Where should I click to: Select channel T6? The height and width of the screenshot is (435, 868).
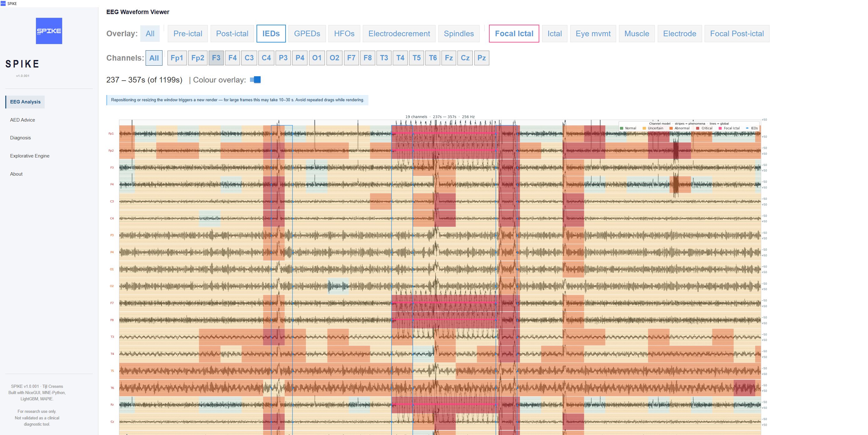tap(433, 58)
